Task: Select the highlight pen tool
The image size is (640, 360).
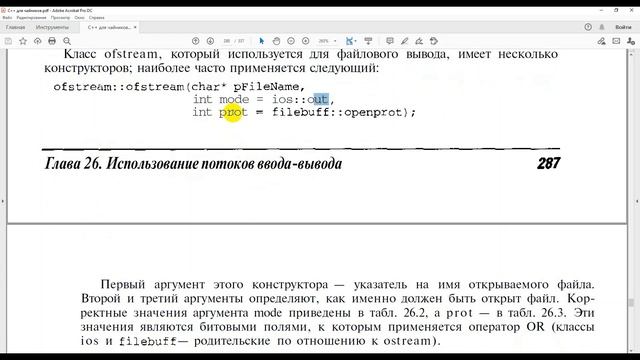Action: point(404,41)
